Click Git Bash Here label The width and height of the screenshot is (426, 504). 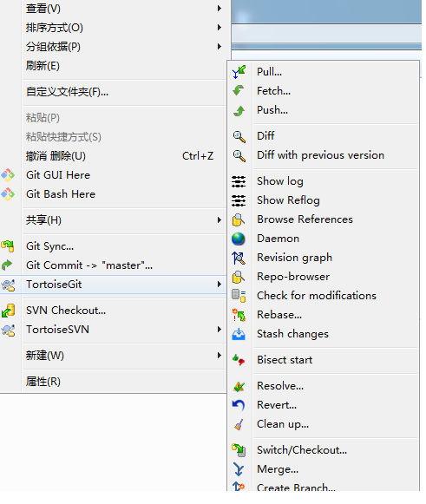tap(61, 194)
